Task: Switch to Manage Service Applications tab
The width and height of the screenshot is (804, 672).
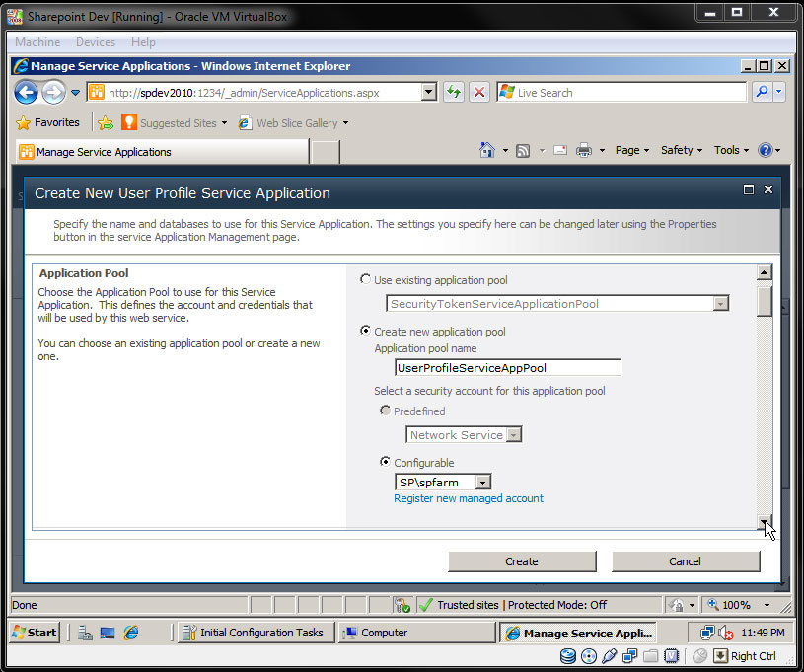Action: pos(162,152)
